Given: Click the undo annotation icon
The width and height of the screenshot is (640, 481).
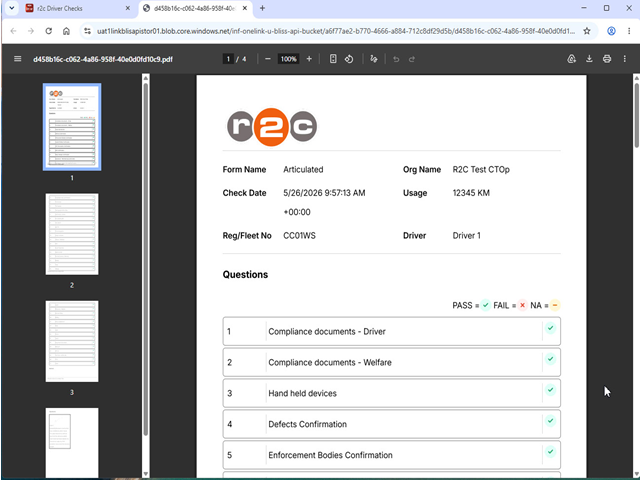Looking at the screenshot, I should [396, 59].
